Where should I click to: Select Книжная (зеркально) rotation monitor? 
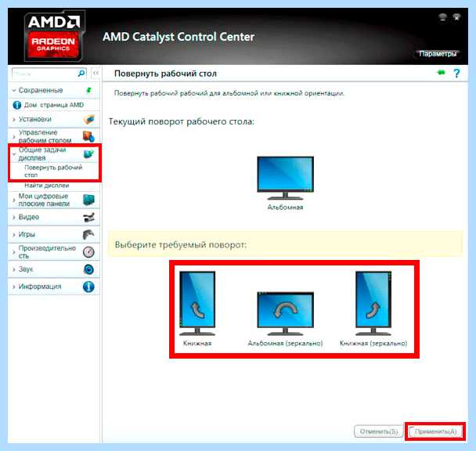373,303
